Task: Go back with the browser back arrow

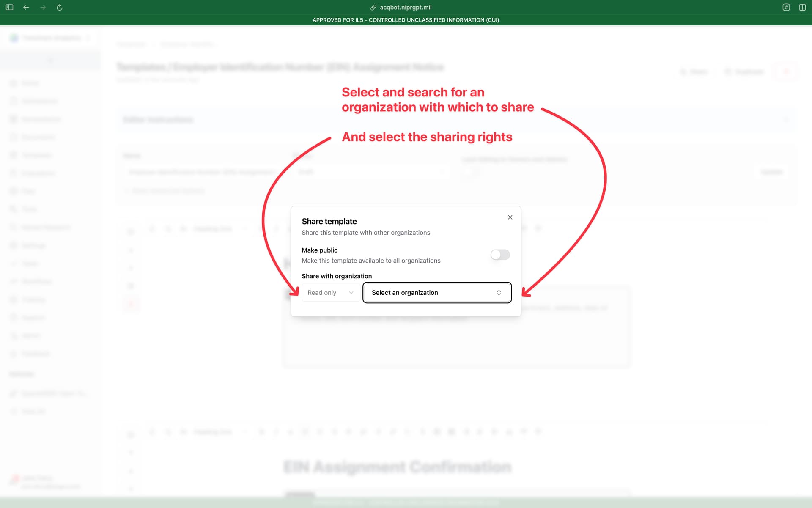Action: pos(26,7)
